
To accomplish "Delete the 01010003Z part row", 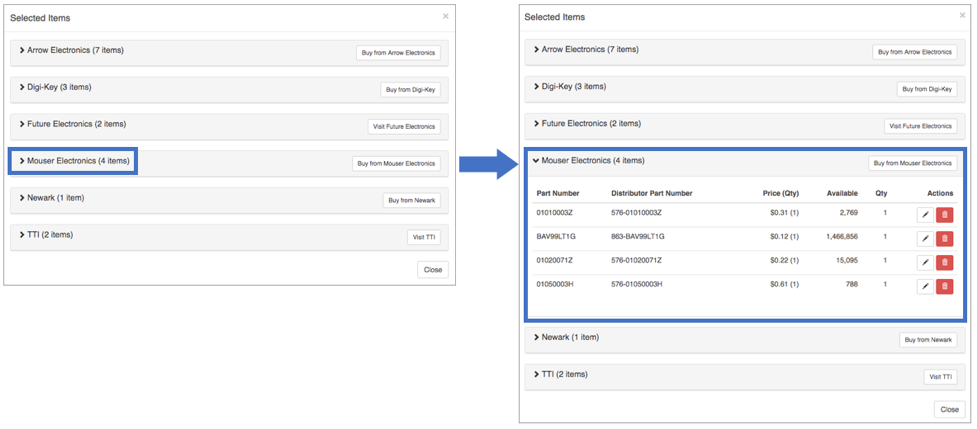I will pyautogui.click(x=944, y=214).
